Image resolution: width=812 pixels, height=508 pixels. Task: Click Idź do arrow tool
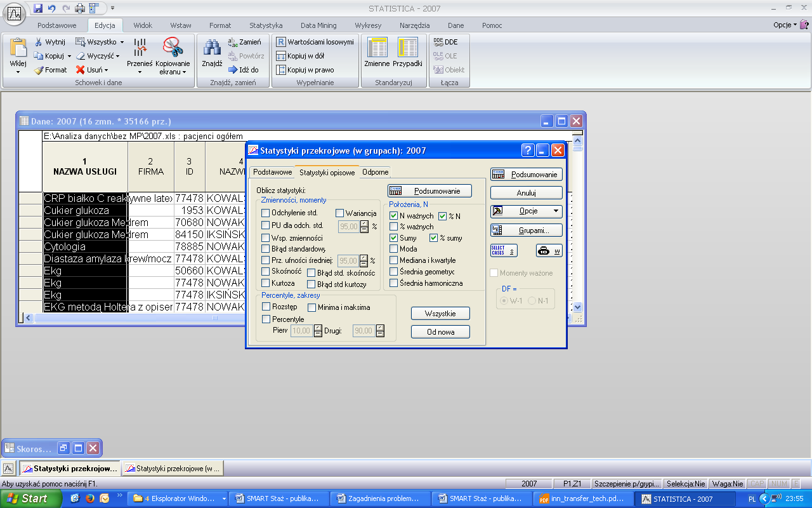pos(244,70)
